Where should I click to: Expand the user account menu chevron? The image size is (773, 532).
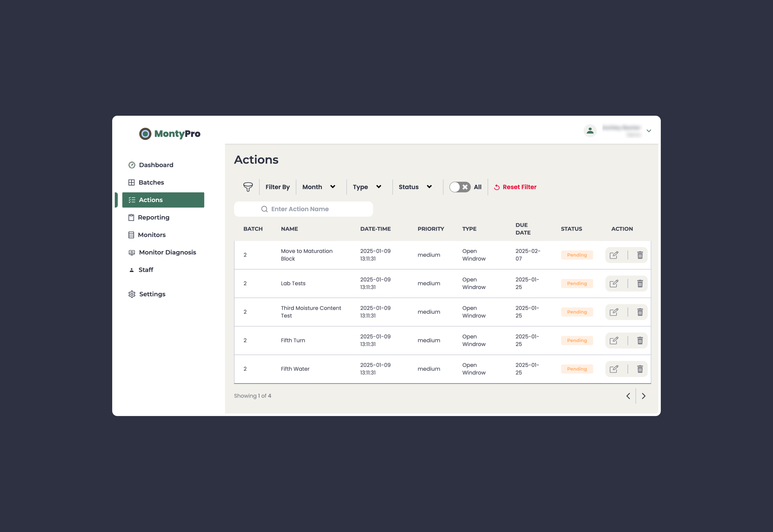[649, 131]
